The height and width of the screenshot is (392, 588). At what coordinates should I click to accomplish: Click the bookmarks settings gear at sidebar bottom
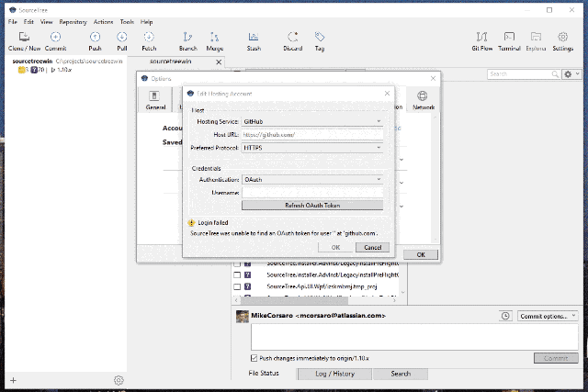pos(119,380)
